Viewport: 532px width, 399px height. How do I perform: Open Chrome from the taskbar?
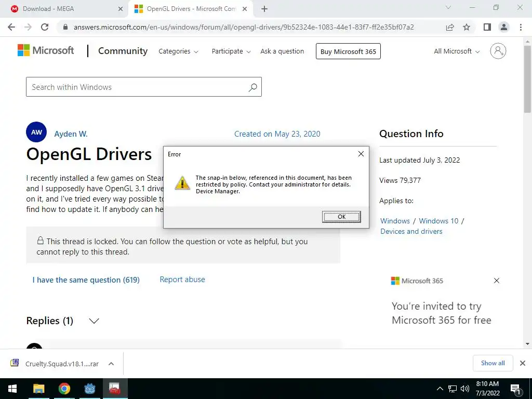(x=64, y=389)
